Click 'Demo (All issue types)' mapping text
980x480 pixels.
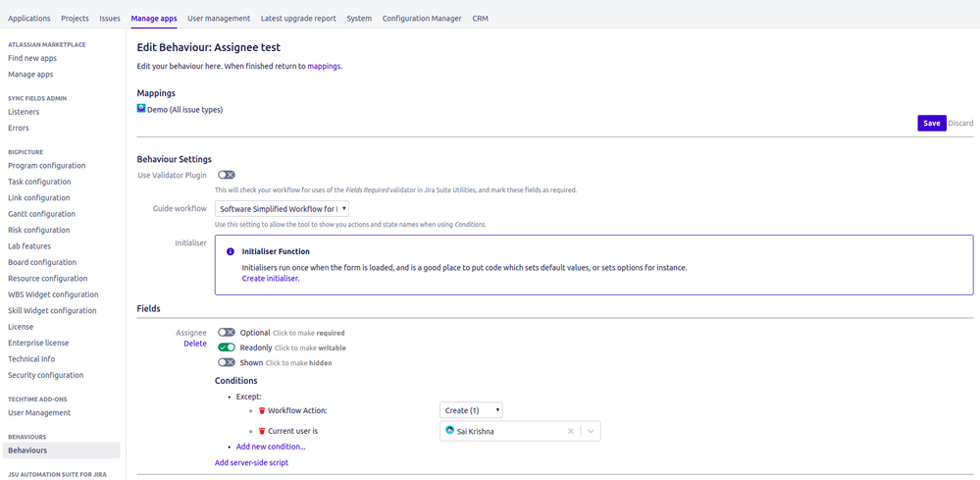[185, 109]
